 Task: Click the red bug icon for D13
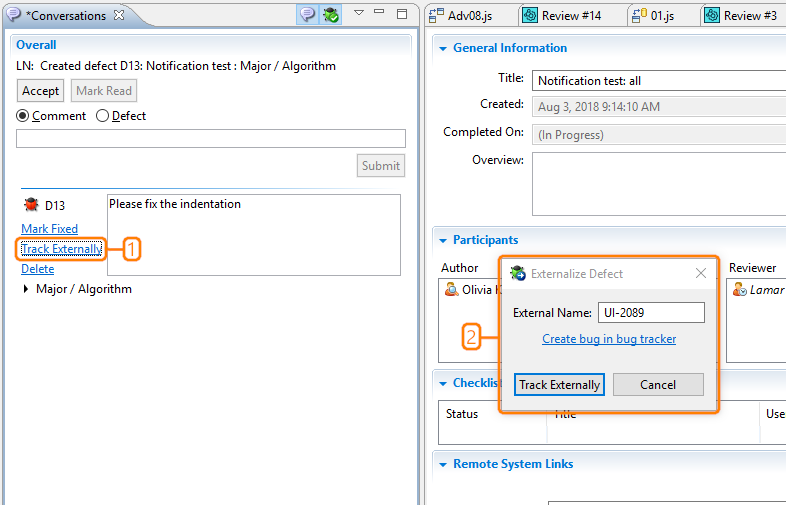click(x=31, y=204)
